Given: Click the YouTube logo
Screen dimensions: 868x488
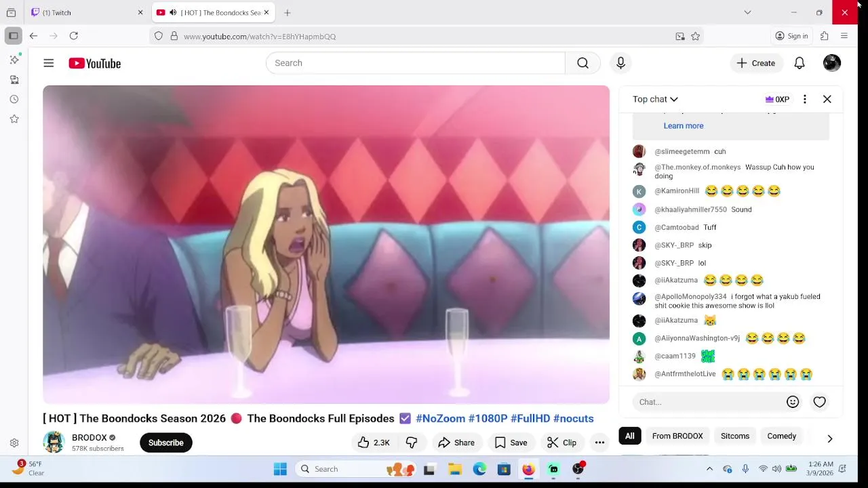Looking at the screenshot, I should coord(94,63).
